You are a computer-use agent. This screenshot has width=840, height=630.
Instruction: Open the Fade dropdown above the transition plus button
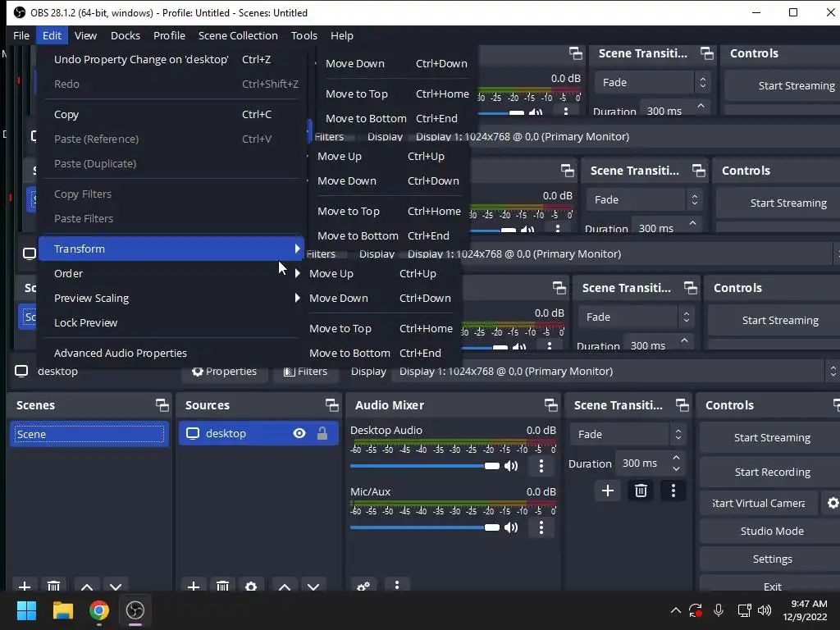(x=628, y=435)
